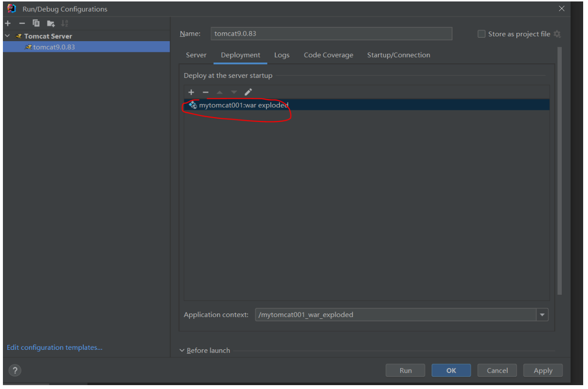Edit the configuration Name field

tap(331, 34)
